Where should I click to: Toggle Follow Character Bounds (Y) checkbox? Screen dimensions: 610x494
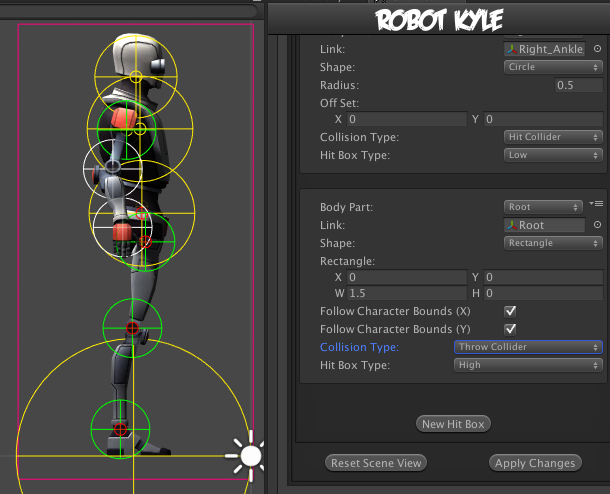(510, 329)
